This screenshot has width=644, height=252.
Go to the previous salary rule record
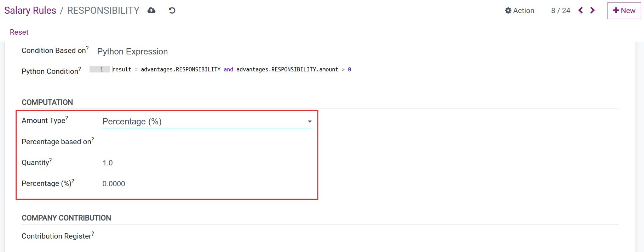581,11
